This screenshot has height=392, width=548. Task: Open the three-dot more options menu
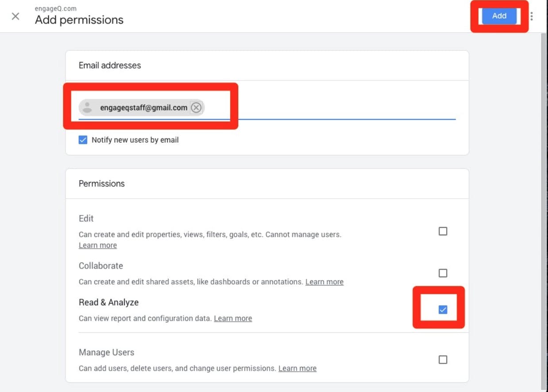[x=531, y=16]
